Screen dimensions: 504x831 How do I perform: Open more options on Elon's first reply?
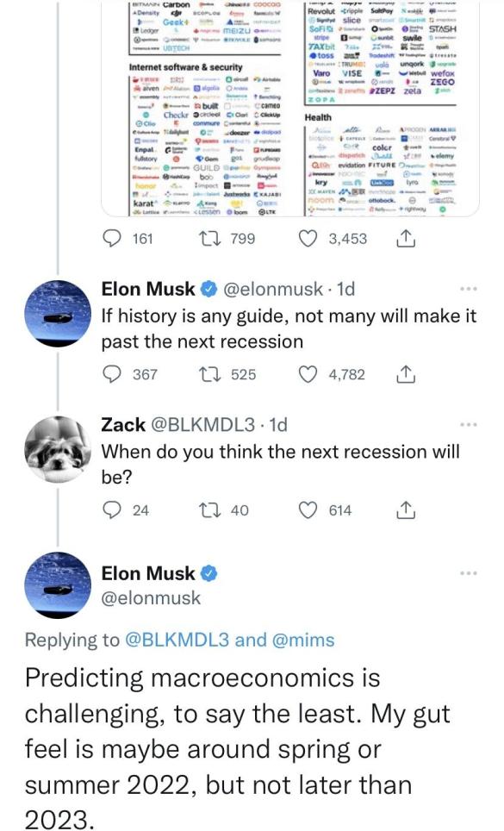[469, 290]
